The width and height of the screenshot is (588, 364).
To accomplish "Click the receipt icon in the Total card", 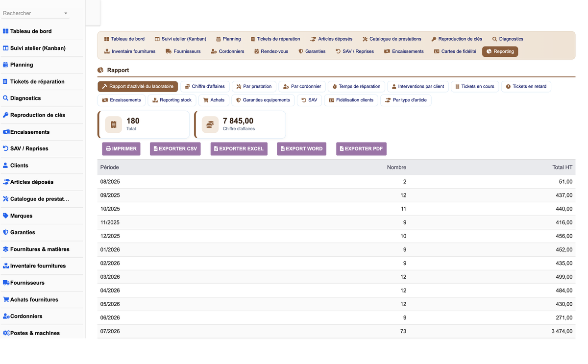I will (x=114, y=125).
